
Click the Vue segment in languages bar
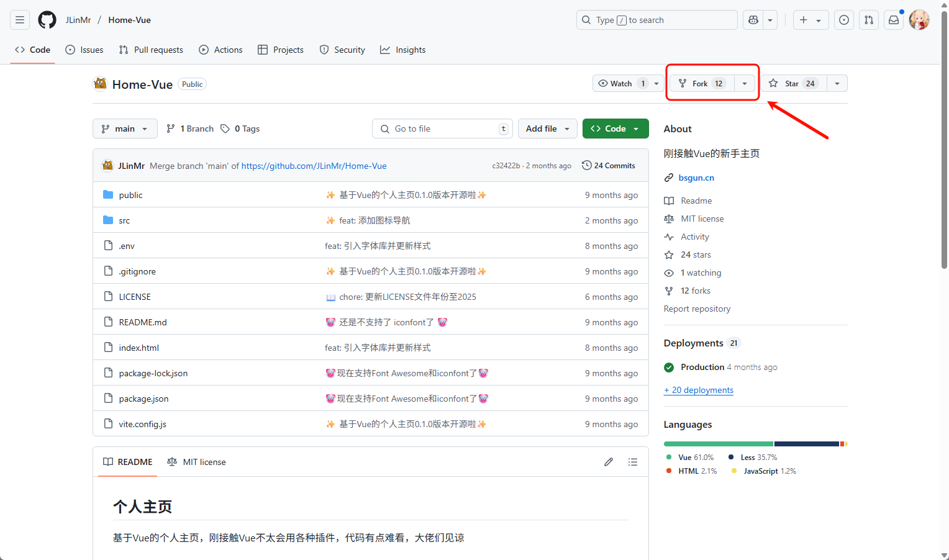tap(718, 444)
